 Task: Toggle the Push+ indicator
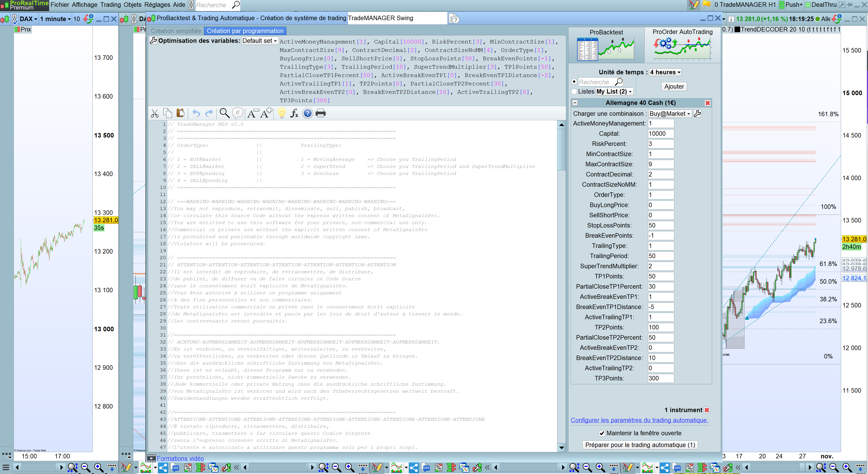click(x=791, y=5)
